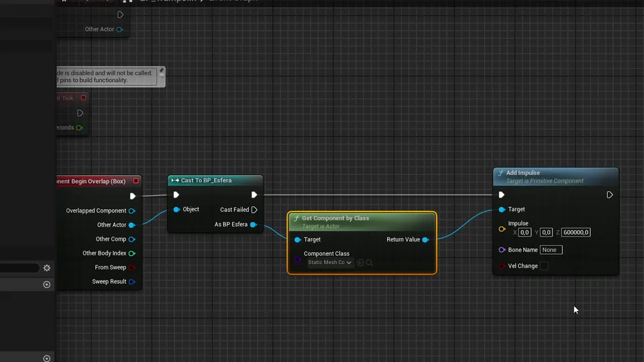
Task: Click the plus button below the gear
Action: pyautogui.click(x=47, y=285)
